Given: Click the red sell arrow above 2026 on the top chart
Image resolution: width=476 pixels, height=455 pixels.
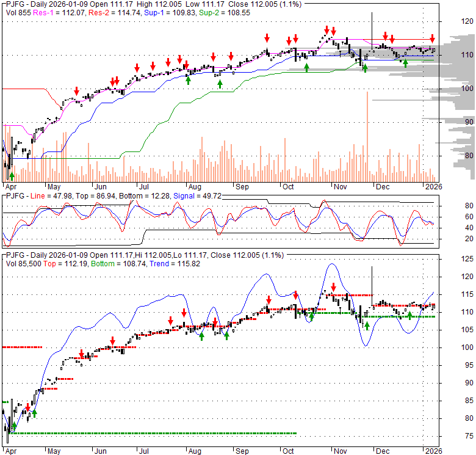Looking at the screenshot, I should pyautogui.click(x=432, y=38).
